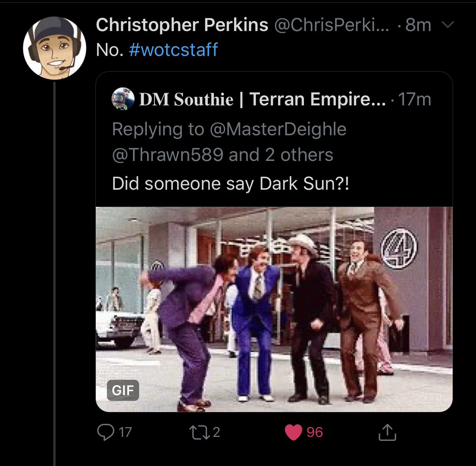Open DM Southie's small avatar
The width and height of the screenshot is (476, 466).
tap(123, 99)
